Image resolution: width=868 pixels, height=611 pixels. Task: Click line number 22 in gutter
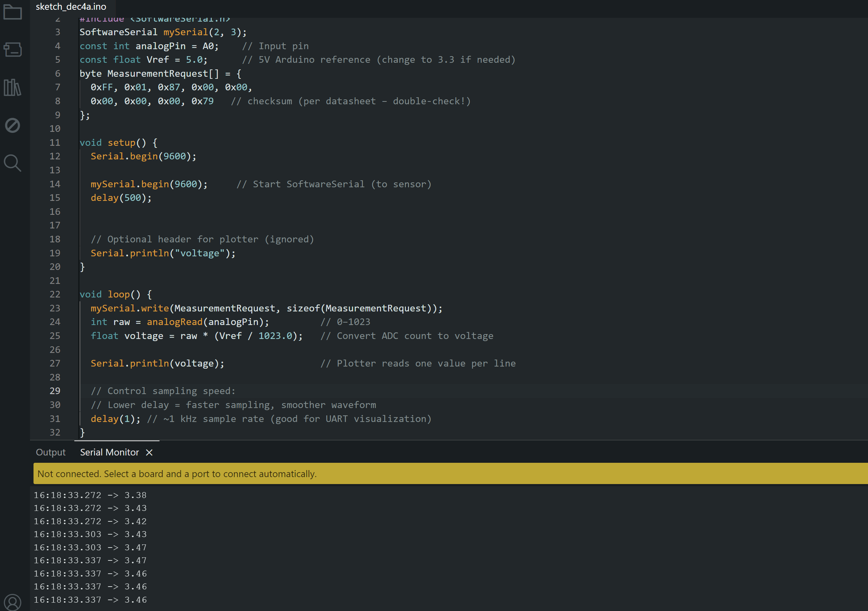[55, 294]
